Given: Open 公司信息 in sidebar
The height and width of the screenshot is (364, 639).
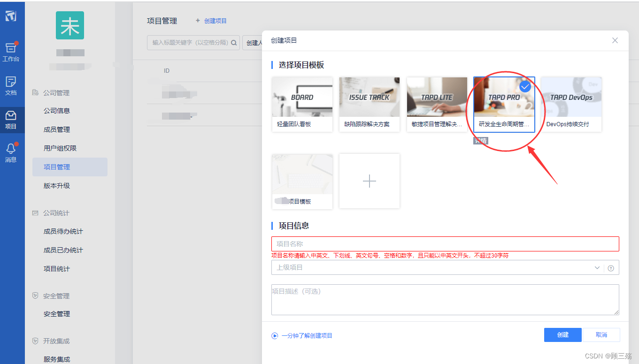Looking at the screenshot, I should point(57,111).
